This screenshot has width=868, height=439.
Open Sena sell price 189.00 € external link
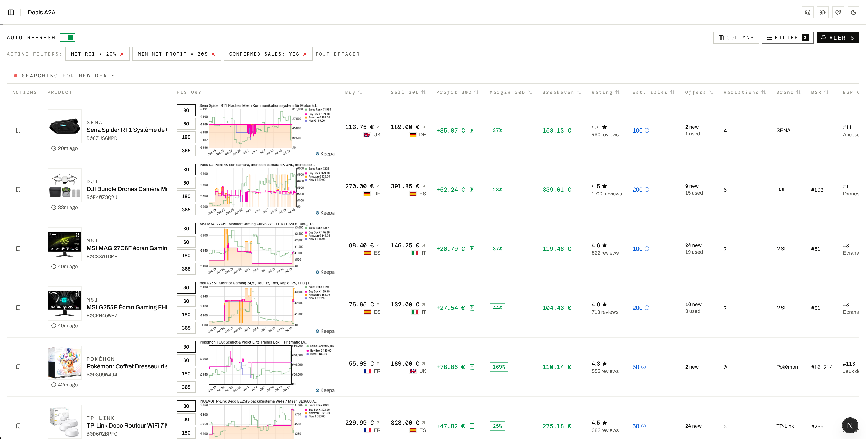pyautogui.click(x=424, y=127)
